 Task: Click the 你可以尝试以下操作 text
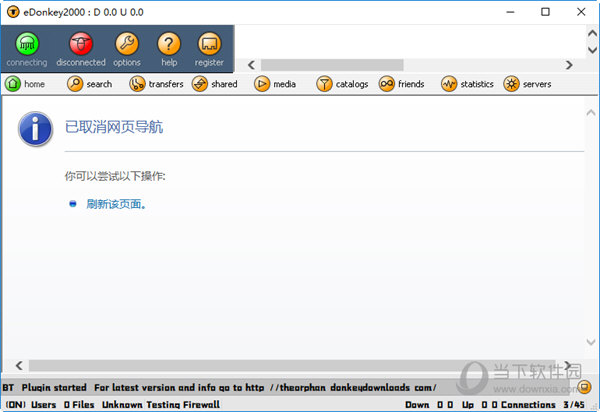coord(115,176)
